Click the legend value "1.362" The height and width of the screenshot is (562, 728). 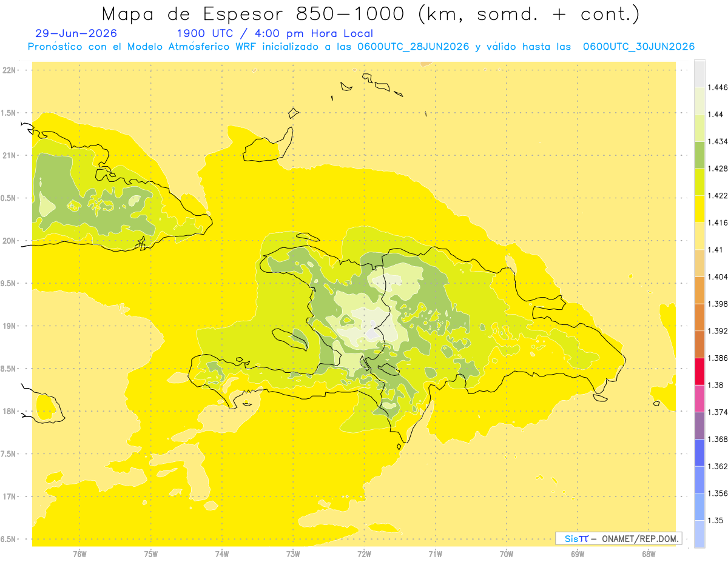[717, 466]
